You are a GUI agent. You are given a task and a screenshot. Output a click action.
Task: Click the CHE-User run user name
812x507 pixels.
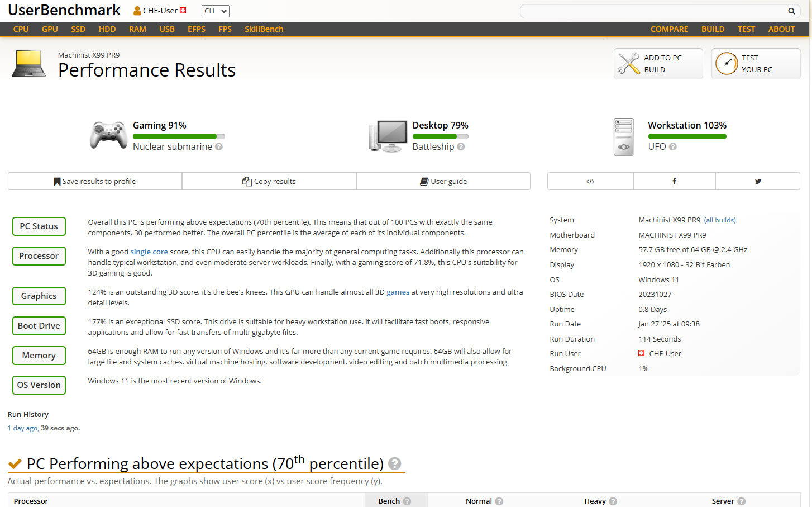click(665, 353)
